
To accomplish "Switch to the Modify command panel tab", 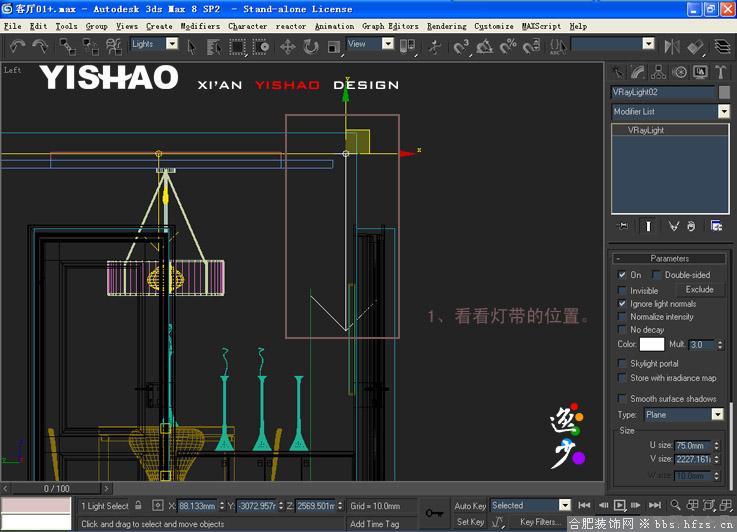I will click(x=637, y=72).
